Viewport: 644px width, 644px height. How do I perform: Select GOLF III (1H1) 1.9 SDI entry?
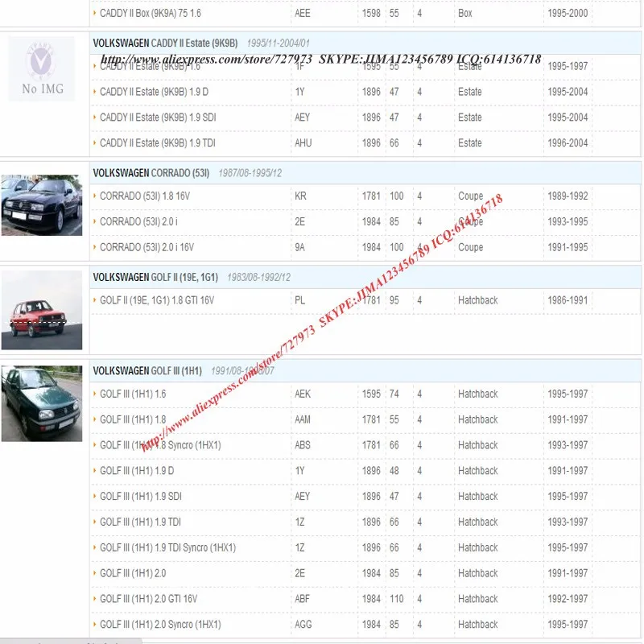click(x=140, y=496)
